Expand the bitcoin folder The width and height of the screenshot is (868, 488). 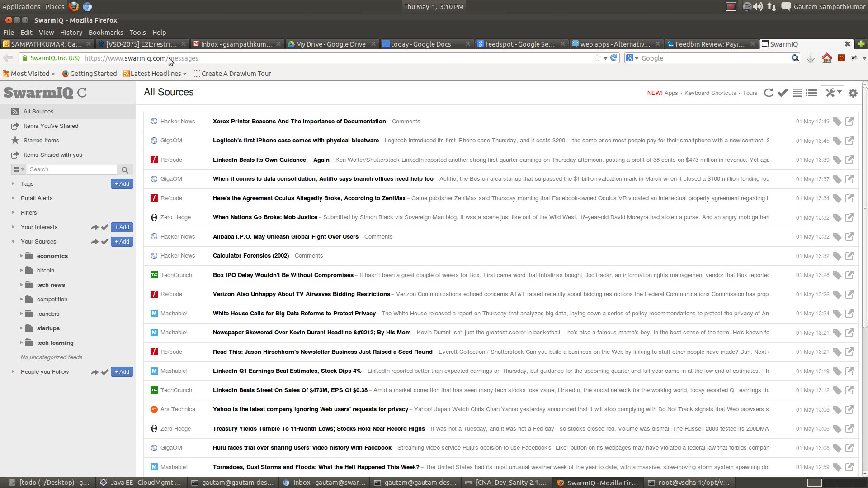click(x=21, y=271)
